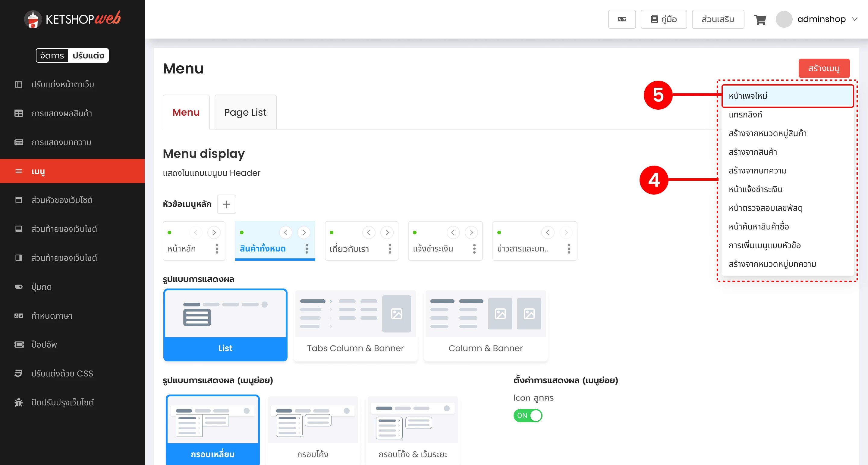This screenshot has width=868, height=465.
Task: Choose การเพิ่มเมนูแบบหัวข้อ option
Action: (x=788, y=245)
